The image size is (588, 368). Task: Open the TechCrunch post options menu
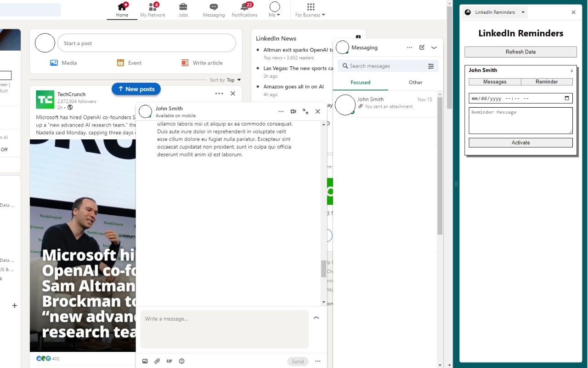click(x=219, y=93)
